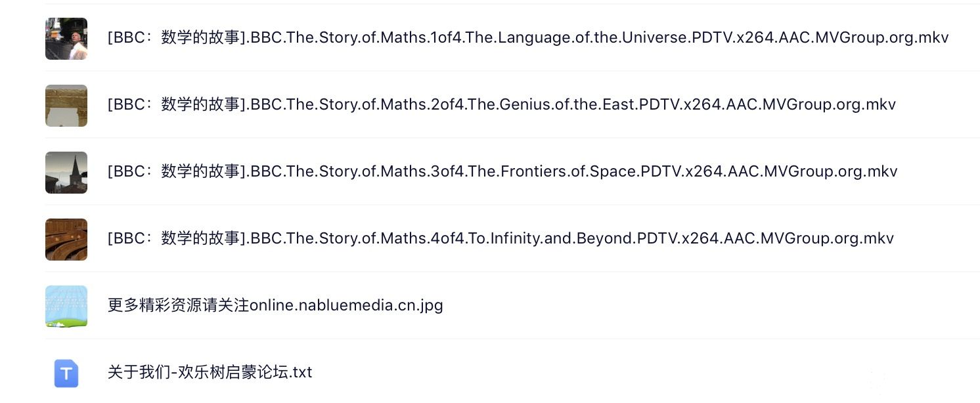Click the thumbnail of Language of the Universe video
The image size is (980, 403).
tap(66, 39)
